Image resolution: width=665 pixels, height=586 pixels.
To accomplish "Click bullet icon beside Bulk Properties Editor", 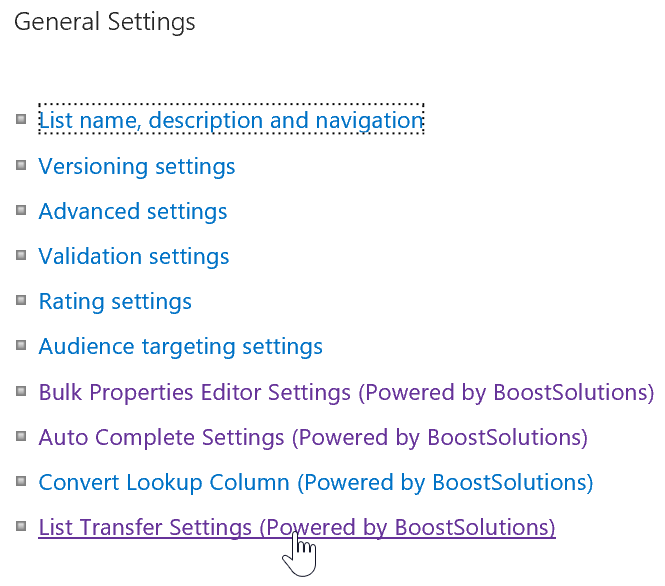I will pyautogui.click(x=21, y=391).
